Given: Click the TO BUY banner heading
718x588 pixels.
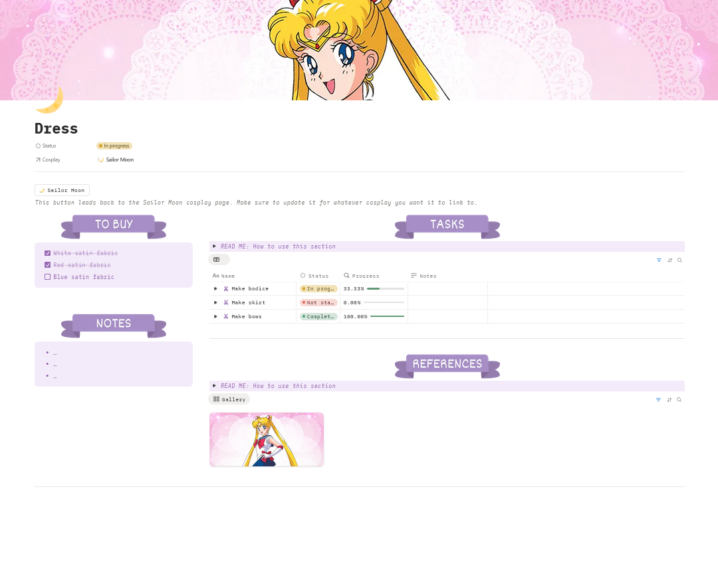Looking at the screenshot, I should tap(114, 227).
